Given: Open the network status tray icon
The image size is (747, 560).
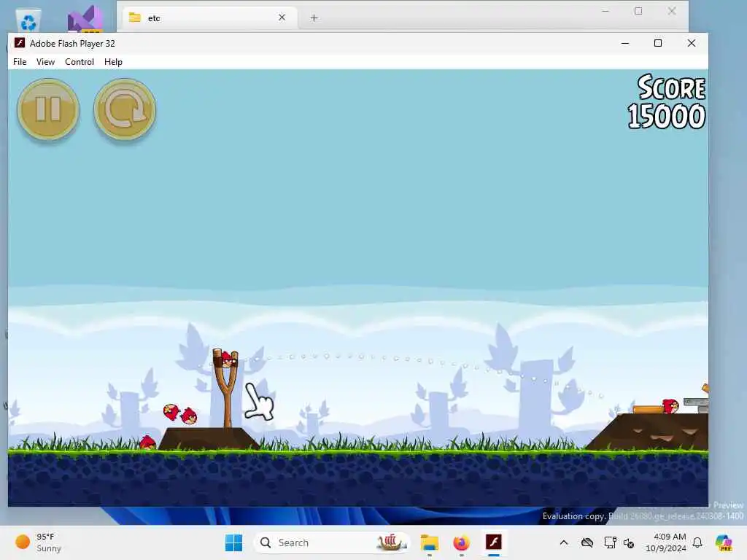Looking at the screenshot, I should [x=610, y=542].
